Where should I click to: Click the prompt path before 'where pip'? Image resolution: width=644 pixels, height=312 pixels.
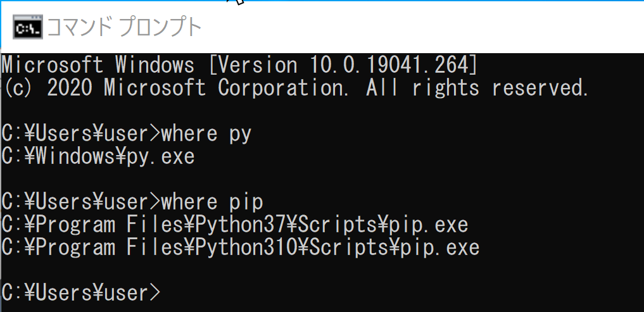click(x=81, y=203)
